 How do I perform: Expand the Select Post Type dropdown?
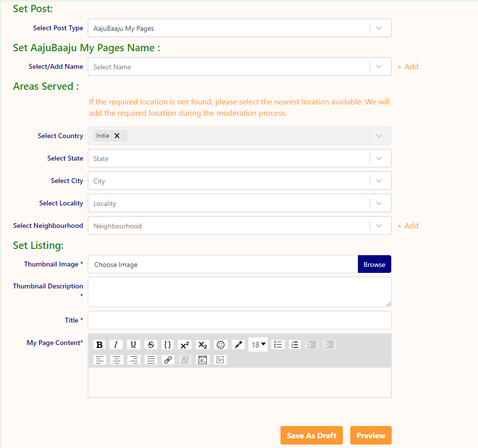point(379,28)
